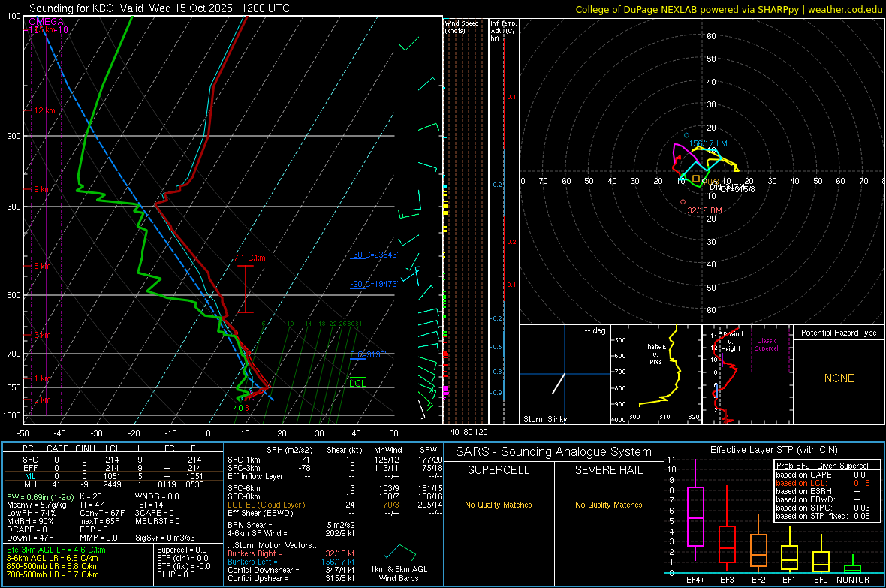Select the MU parcel row

tap(112, 484)
